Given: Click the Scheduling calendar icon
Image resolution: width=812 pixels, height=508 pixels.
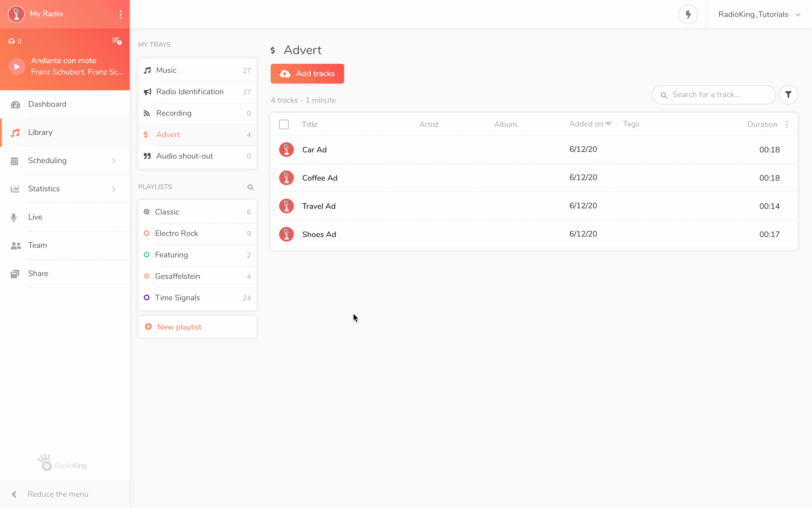Looking at the screenshot, I should pos(14,161).
